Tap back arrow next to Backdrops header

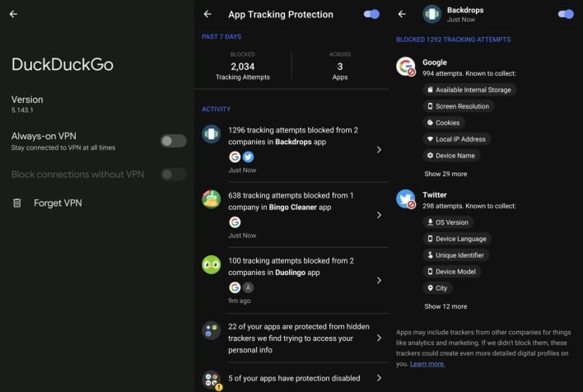402,14
